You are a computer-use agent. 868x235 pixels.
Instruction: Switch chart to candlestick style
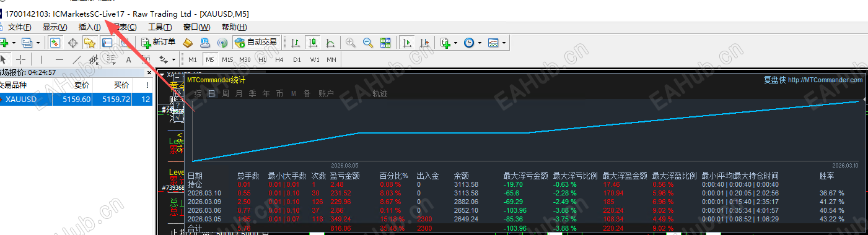pyautogui.click(x=313, y=43)
